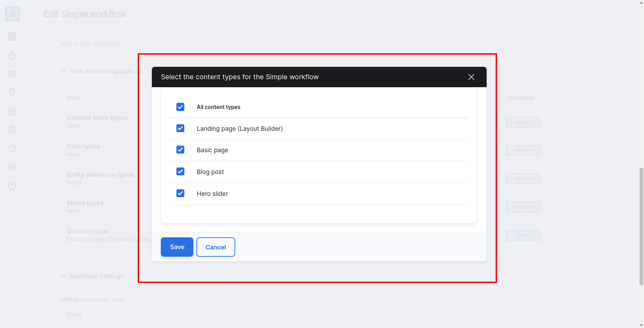Toggle the Landing page (Layout Builder) checkbox

point(180,128)
